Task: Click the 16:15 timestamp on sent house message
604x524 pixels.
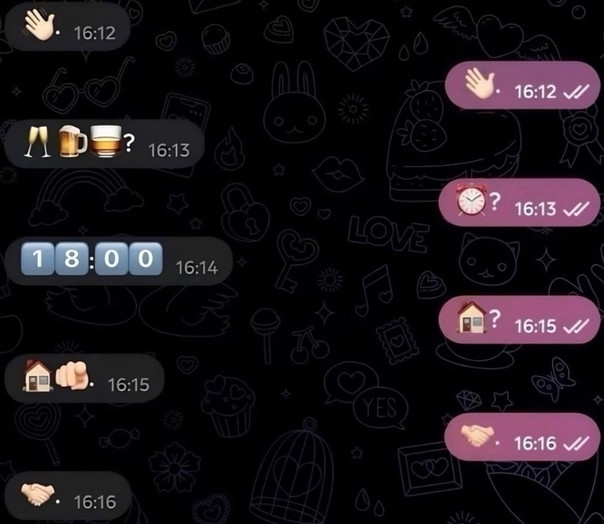Action: (536, 326)
